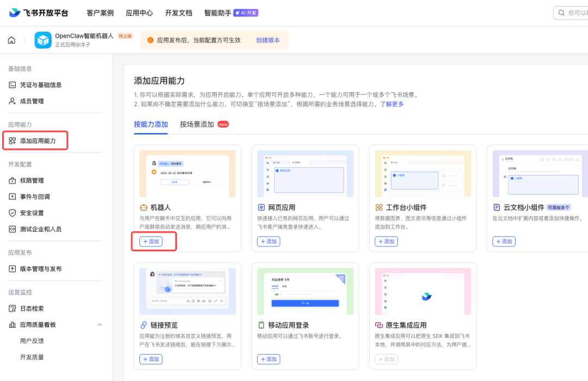588x381 pixels.
Task: Click the 凭证与基础信息 sidebar icon
Action: click(x=13, y=85)
